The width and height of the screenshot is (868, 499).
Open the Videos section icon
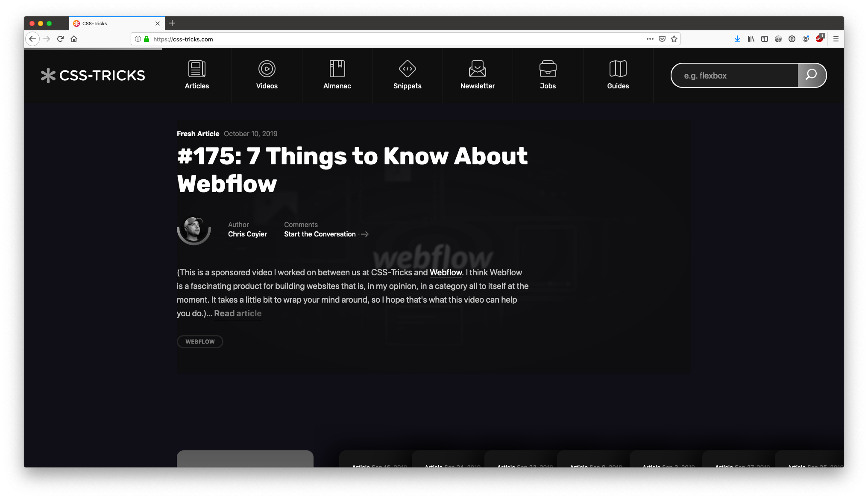click(x=267, y=68)
